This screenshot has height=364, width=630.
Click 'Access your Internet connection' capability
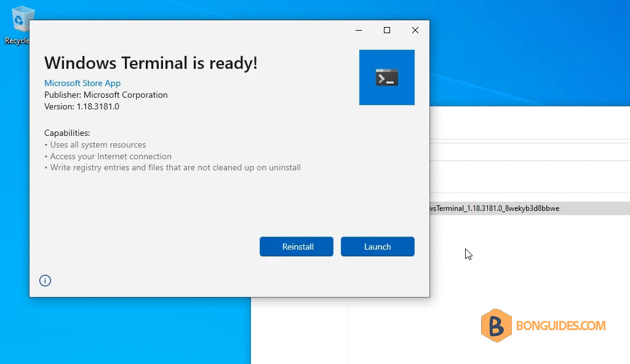(x=108, y=156)
